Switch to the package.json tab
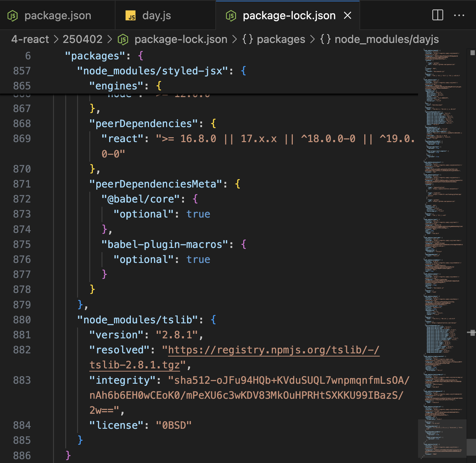This screenshot has height=463, width=476. click(57, 15)
